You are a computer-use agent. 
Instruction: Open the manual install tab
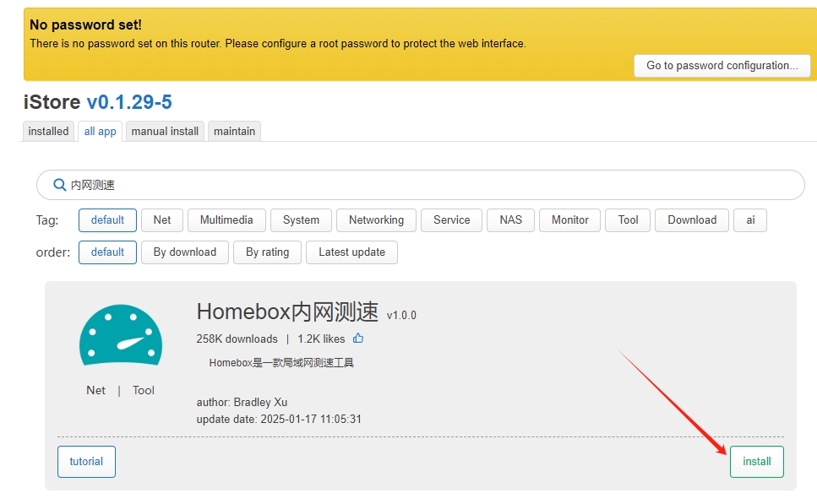tap(165, 131)
